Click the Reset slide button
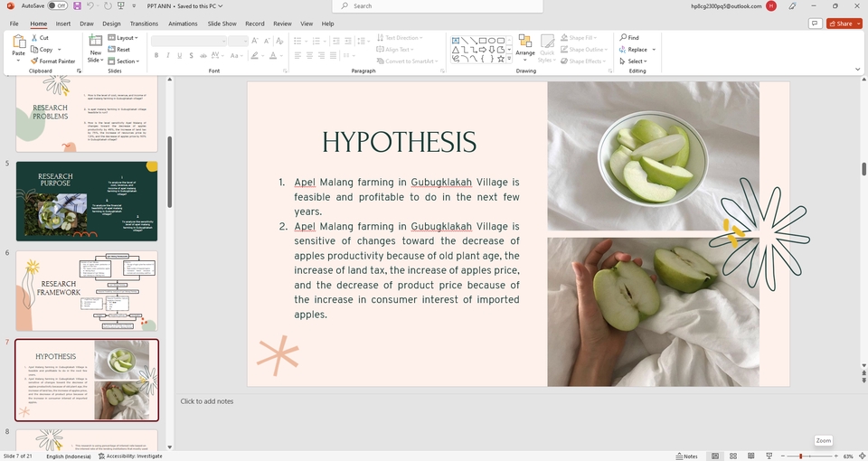 [119, 49]
